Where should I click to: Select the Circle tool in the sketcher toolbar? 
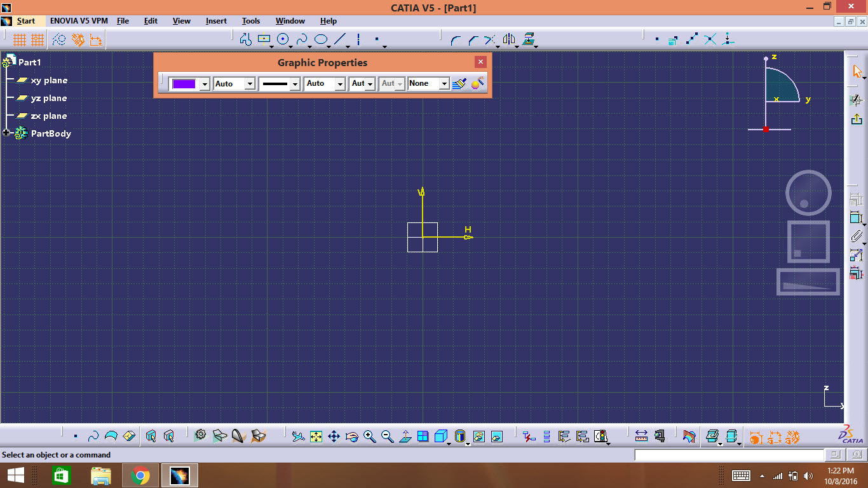tap(283, 39)
